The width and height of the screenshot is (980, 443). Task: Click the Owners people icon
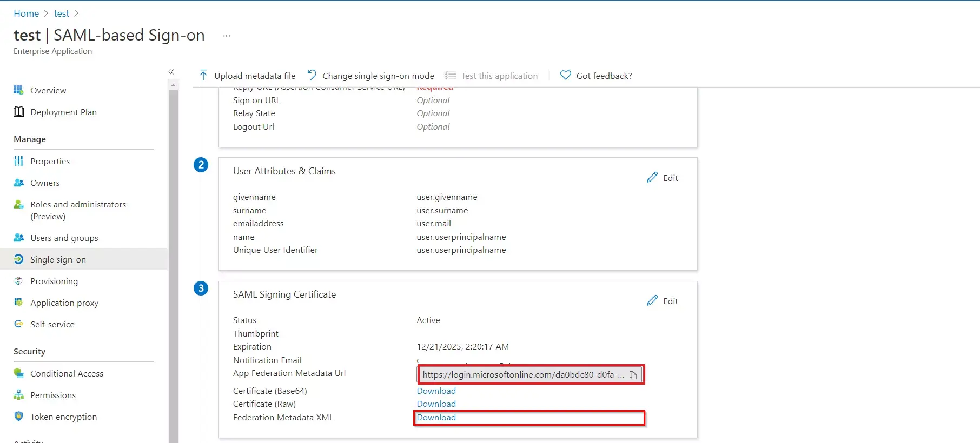tap(18, 183)
